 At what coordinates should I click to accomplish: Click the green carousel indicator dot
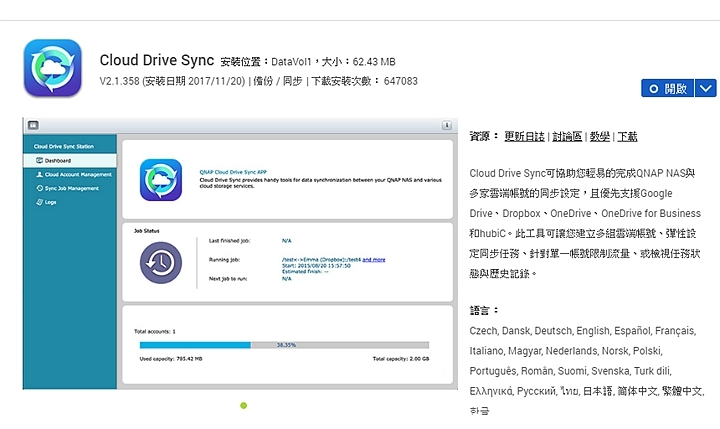click(x=243, y=406)
